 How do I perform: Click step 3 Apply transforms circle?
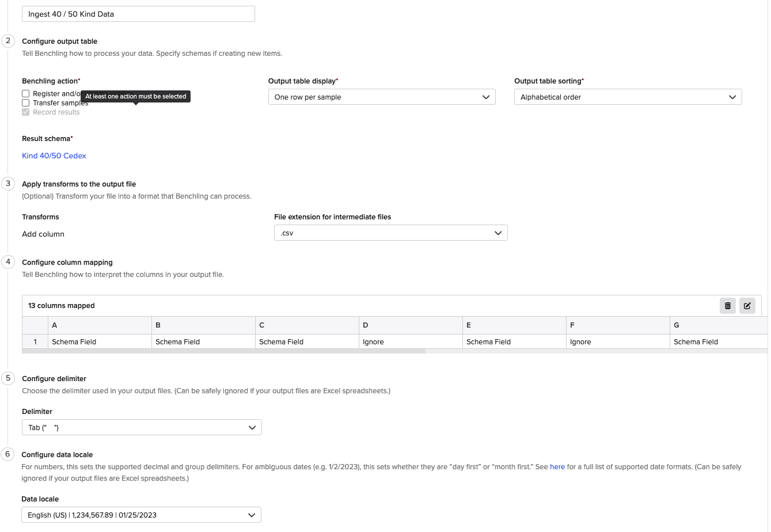pos(8,183)
